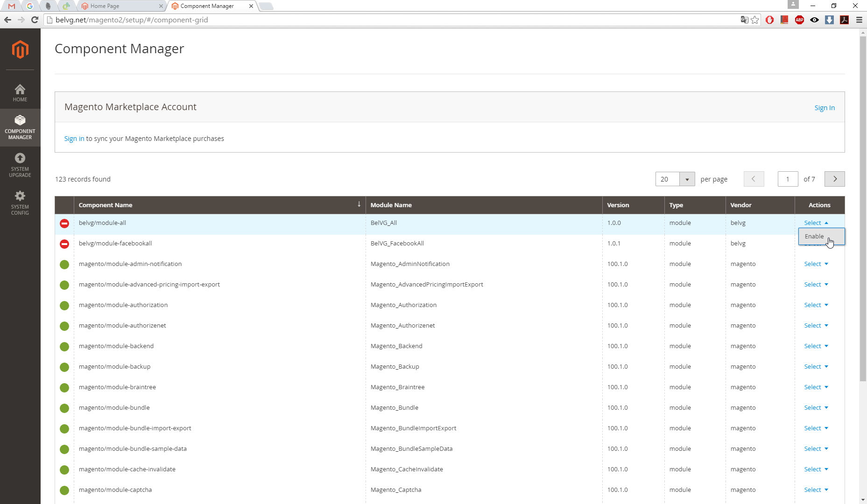The height and width of the screenshot is (504, 867).
Task: Open Component Manager sidebar item
Action: coord(20,127)
